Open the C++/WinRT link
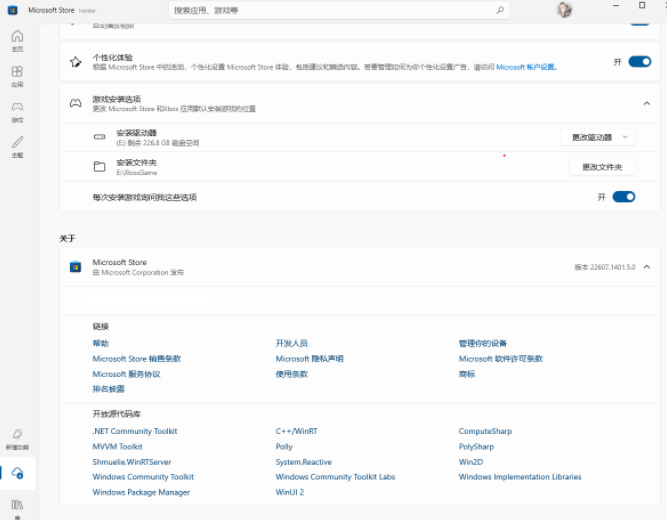 tap(296, 431)
